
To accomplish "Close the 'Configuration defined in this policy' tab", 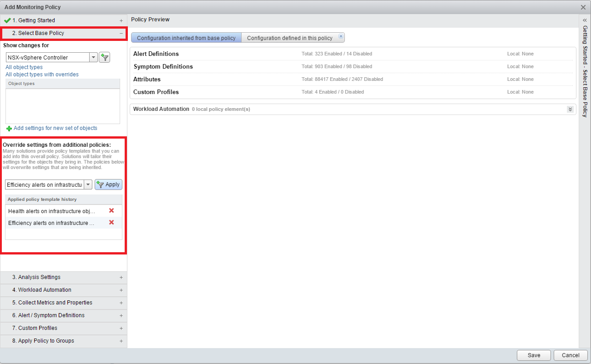I will click(341, 36).
